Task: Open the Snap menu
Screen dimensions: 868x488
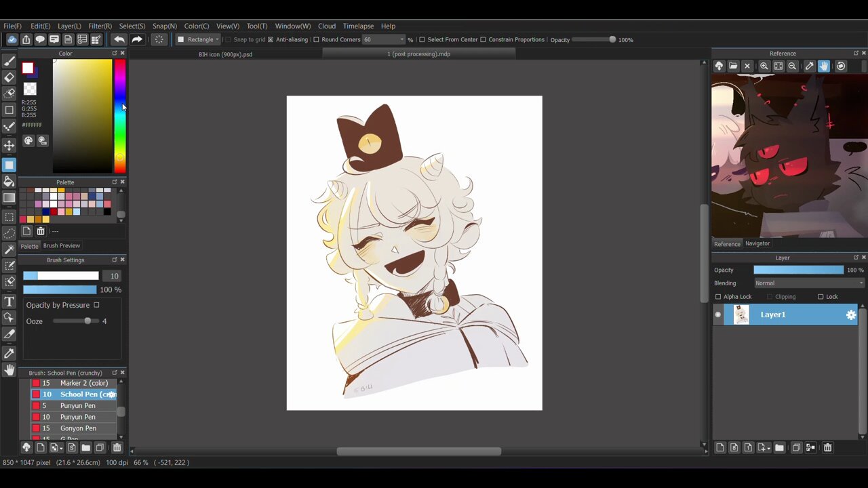Action: point(165,26)
